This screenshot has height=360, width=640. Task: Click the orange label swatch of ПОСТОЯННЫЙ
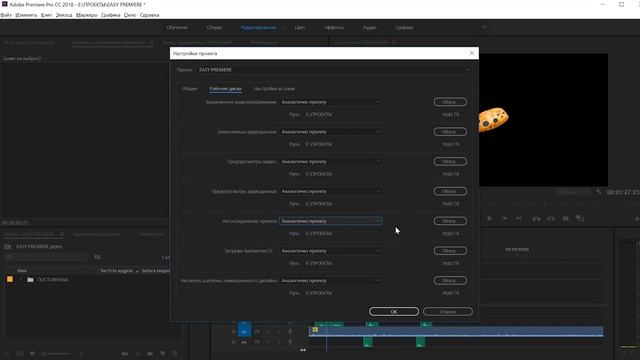[x=10, y=280]
